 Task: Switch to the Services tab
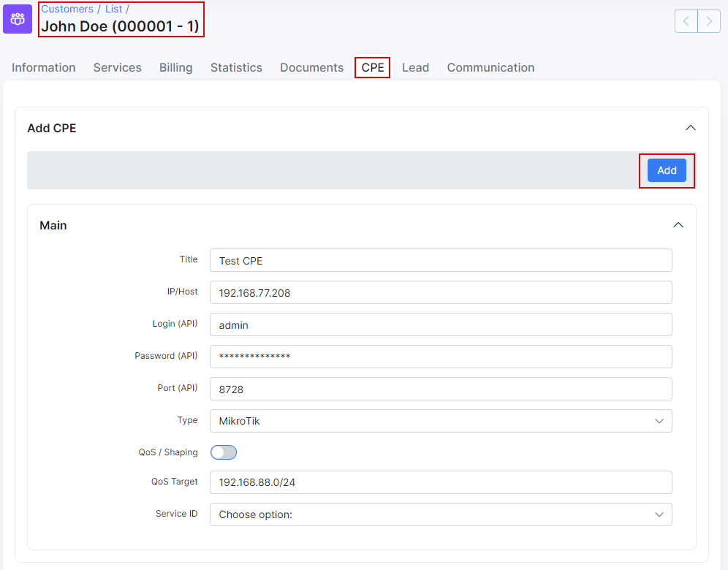118,68
